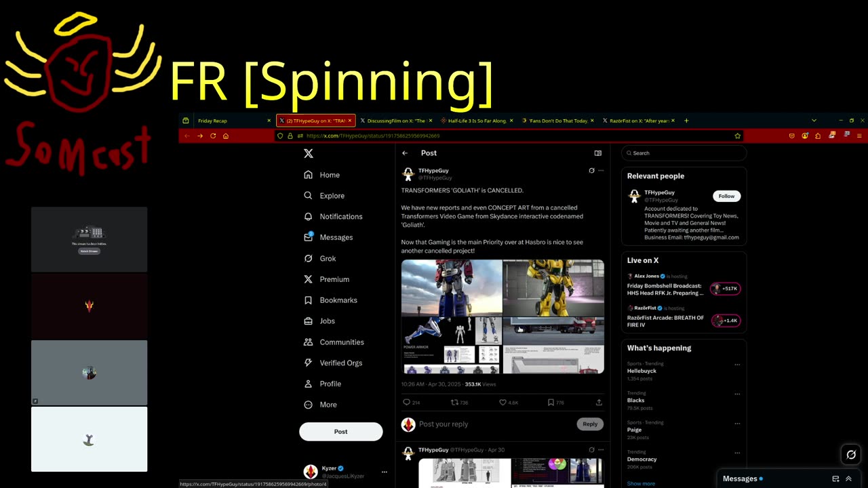Click the Verified Orgs lightning icon
Screen dimensions: 868x488
309,363
